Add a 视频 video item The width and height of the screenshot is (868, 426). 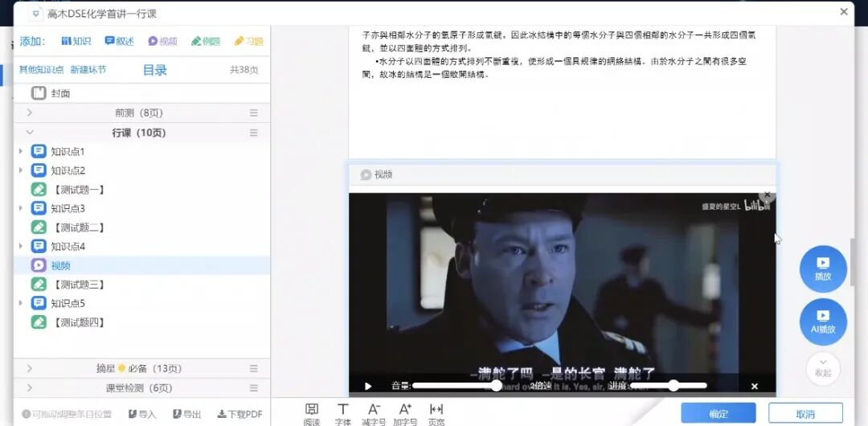[x=162, y=41]
